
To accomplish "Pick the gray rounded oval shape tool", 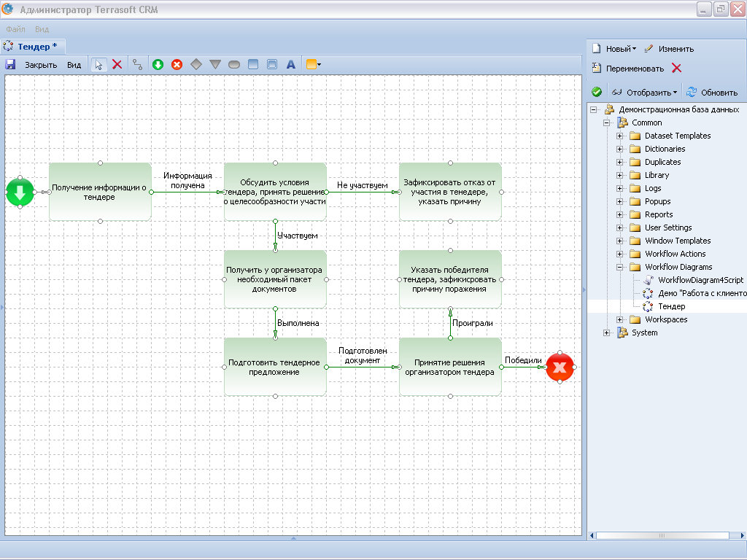I will coord(234,64).
